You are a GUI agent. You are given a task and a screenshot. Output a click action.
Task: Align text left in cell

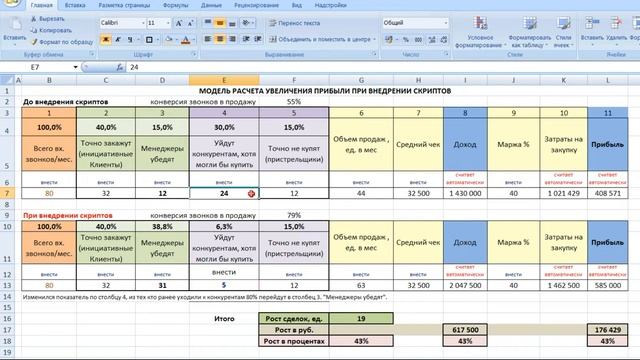pos(208,39)
